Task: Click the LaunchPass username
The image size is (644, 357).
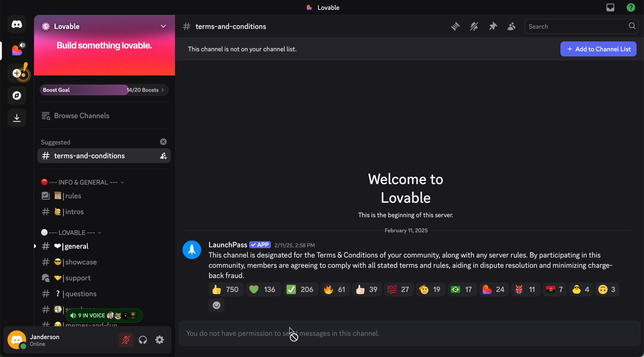Action: point(228,245)
